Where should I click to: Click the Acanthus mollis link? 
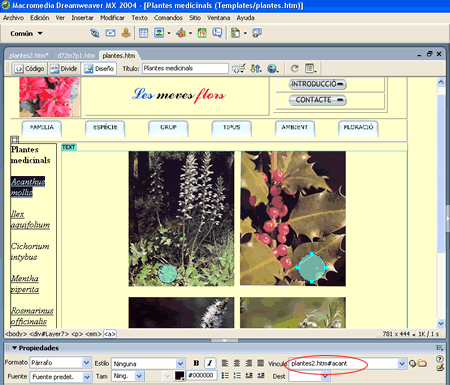point(28,187)
